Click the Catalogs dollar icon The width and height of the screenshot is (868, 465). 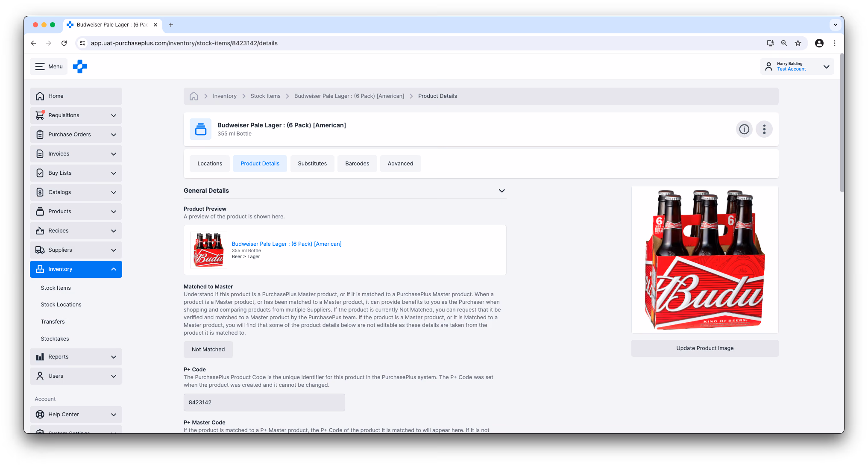(x=40, y=192)
